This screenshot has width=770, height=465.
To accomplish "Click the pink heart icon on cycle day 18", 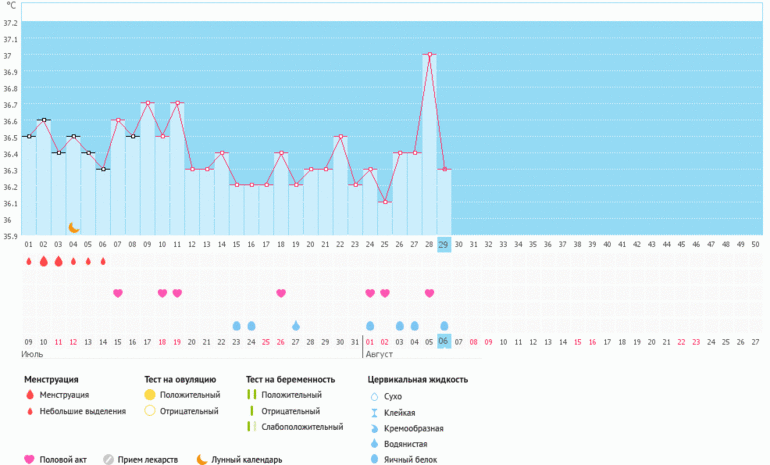I will tap(281, 293).
